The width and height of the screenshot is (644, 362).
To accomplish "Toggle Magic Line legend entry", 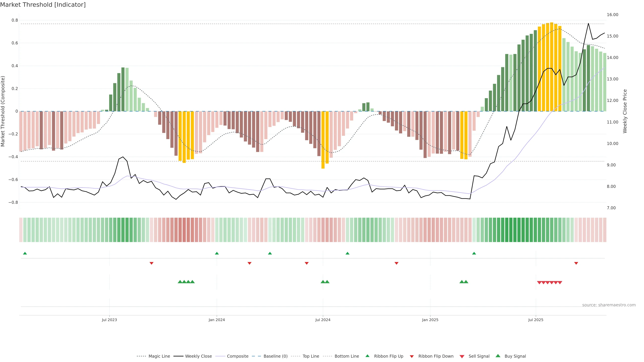I will point(159,356).
